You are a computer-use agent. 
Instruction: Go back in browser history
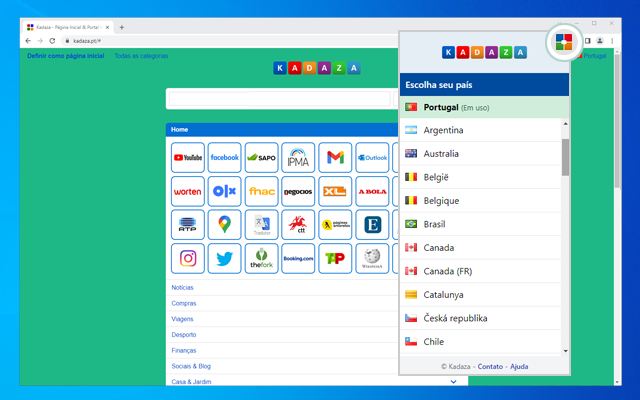click(28, 41)
